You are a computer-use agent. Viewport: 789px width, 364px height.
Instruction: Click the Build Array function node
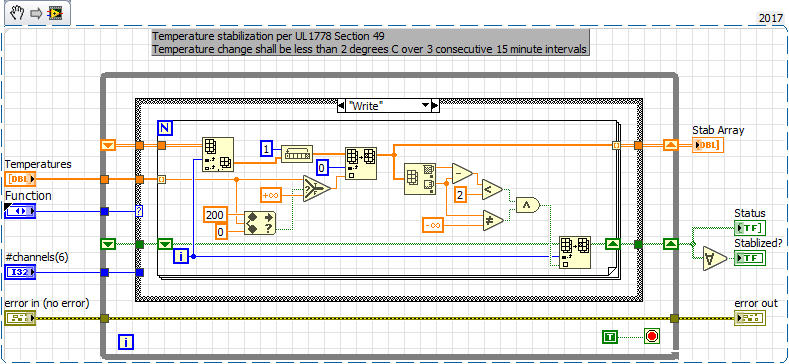pos(297,153)
